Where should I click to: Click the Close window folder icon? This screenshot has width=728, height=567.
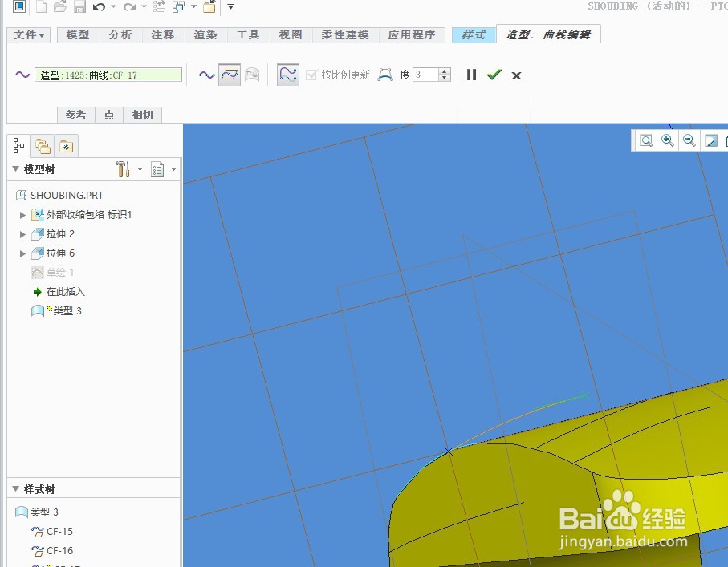coord(209,6)
